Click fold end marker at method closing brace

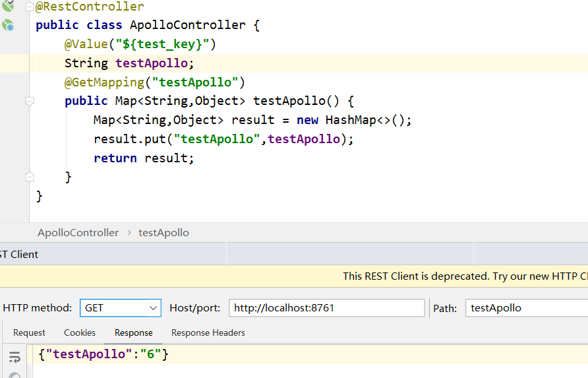pos(29,177)
